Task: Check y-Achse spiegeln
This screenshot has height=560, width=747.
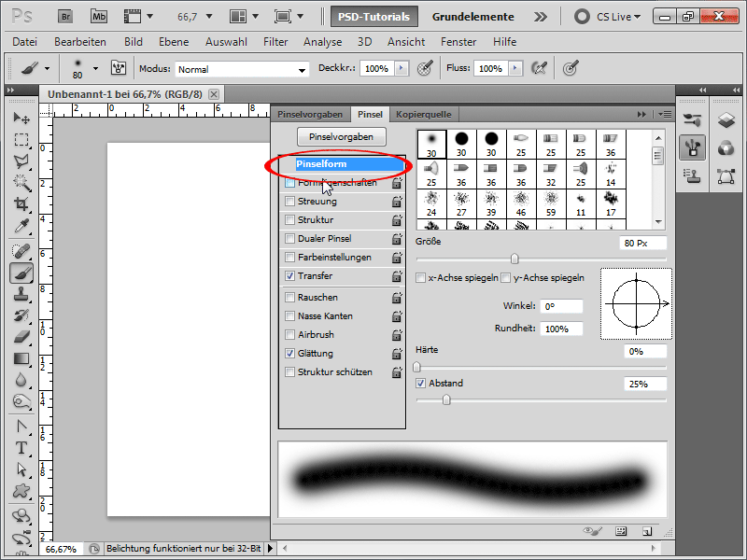Action: 506,277
